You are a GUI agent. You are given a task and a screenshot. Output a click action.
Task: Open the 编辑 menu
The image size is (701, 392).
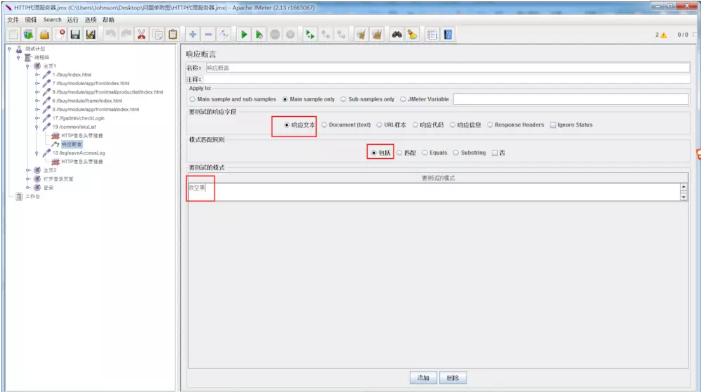pyautogui.click(x=30, y=20)
